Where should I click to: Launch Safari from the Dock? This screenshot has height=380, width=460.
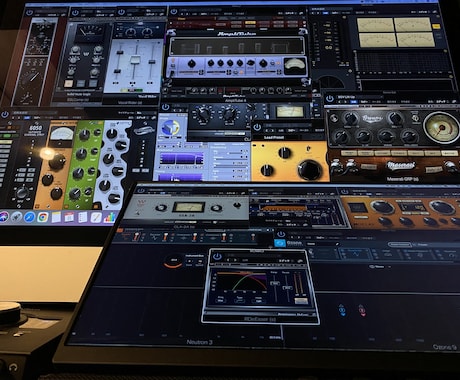pyautogui.click(x=29, y=217)
